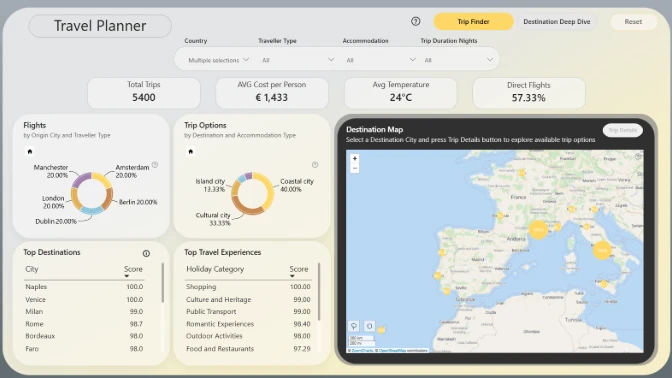The width and height of the screenshot is (672, 378).
Task: Expand the Trip Duration Nights dropdown
Action: click(459, 60)
